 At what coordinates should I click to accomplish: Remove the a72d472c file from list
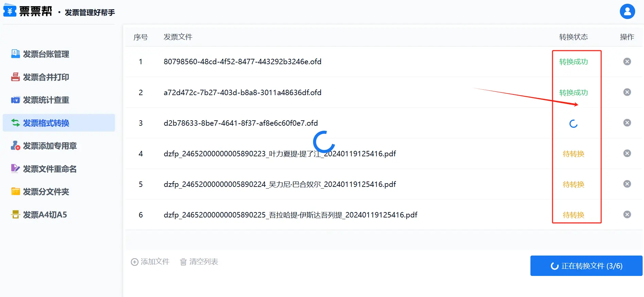(x=627, y=92)
